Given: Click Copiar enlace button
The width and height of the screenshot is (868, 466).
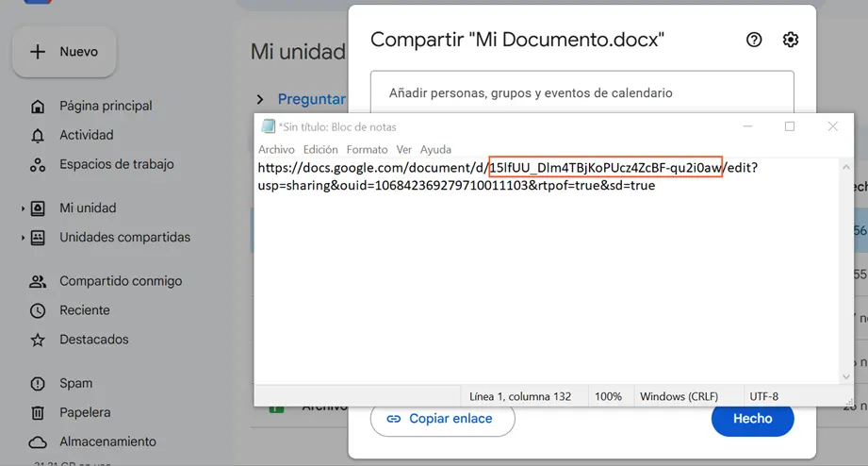Looking at the screenshot, I should (442, 420).
